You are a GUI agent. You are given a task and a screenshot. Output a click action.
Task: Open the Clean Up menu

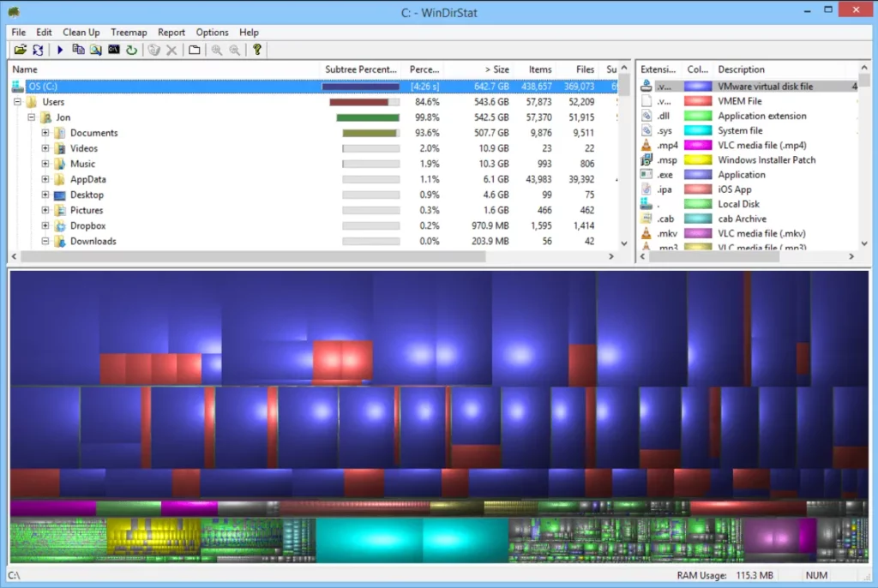[81, 32]
